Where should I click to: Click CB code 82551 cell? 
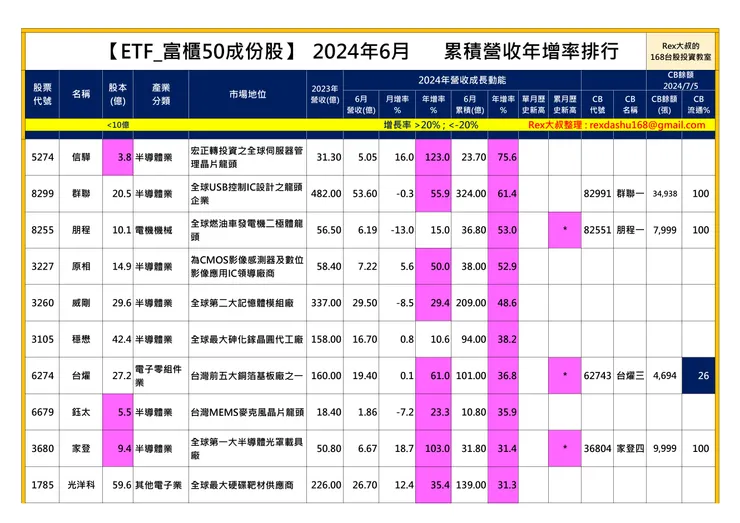coord(597,230)
